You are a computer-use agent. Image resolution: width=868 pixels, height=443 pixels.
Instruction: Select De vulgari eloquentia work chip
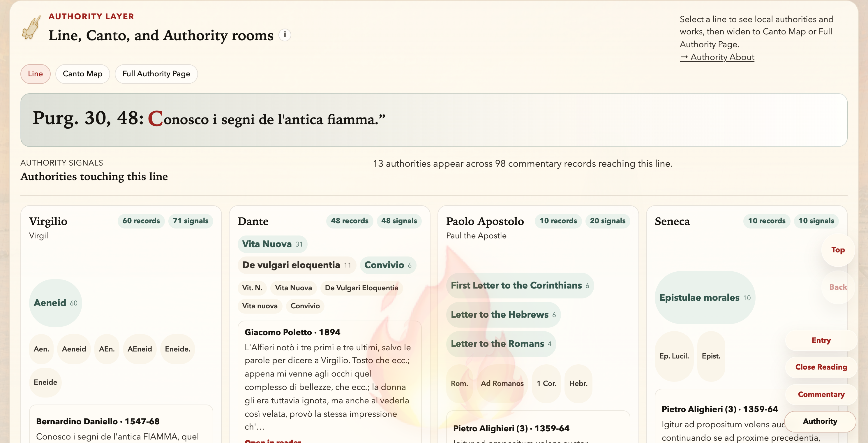click(297, 265)
